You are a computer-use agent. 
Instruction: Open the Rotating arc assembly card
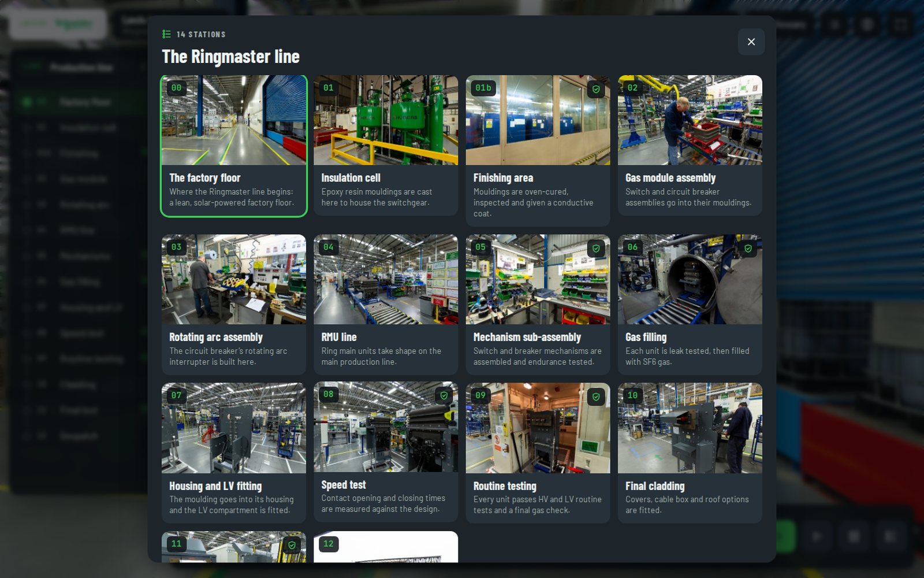coord(234,305)
